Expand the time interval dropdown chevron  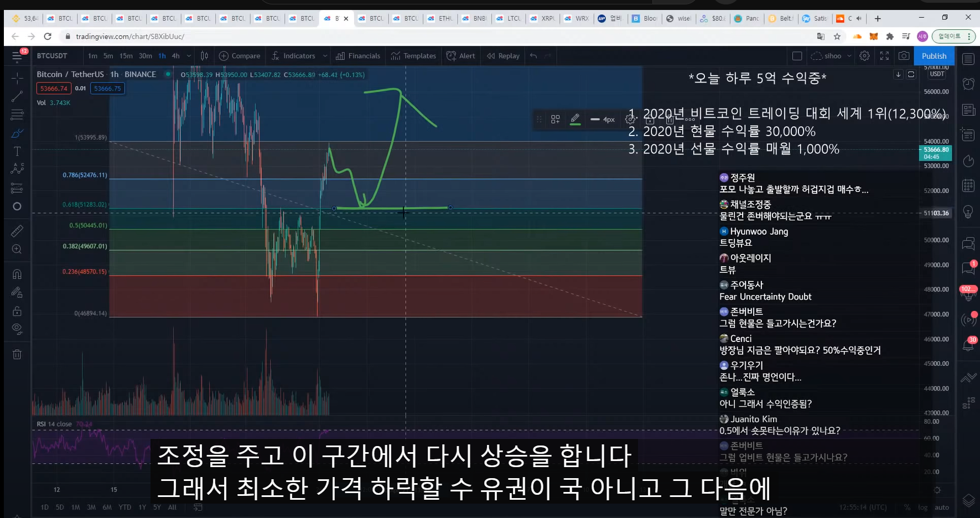point(189,56)
